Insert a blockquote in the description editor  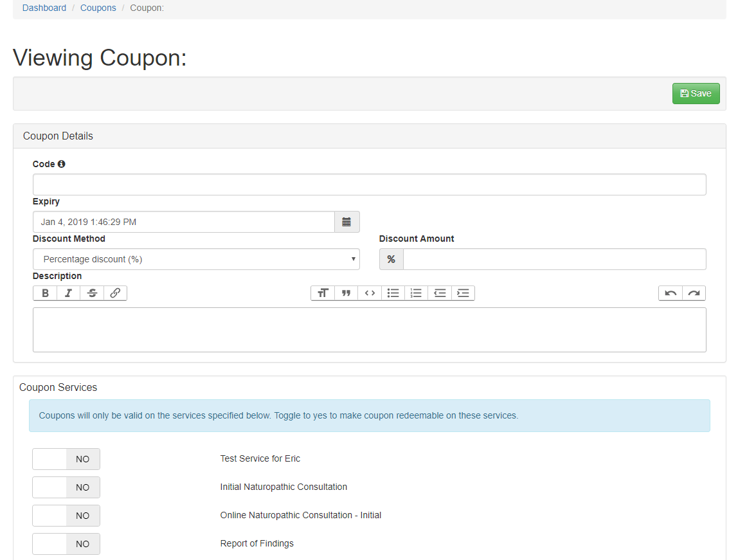click(346, 293)
